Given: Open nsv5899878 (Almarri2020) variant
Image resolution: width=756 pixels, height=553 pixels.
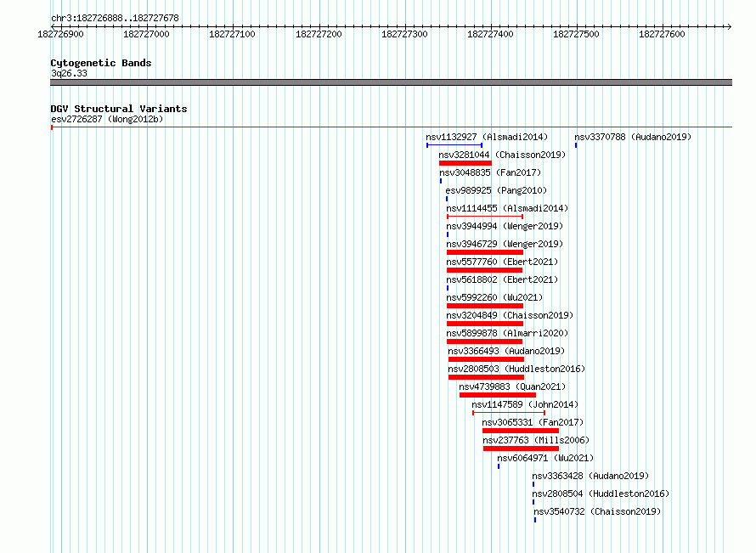Looking at the screenshot, I should [x=507, y=333].
